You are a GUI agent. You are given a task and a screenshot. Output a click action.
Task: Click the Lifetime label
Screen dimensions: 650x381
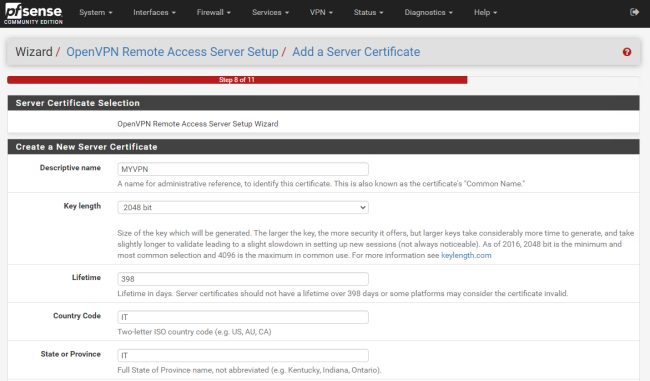pyautogui.click(x=86, y=277)
